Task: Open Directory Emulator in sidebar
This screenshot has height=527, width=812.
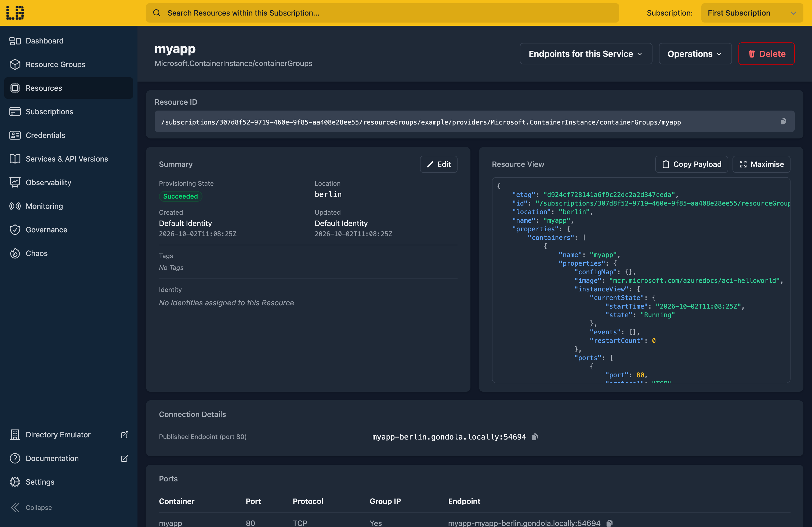Action: (68, 435)
